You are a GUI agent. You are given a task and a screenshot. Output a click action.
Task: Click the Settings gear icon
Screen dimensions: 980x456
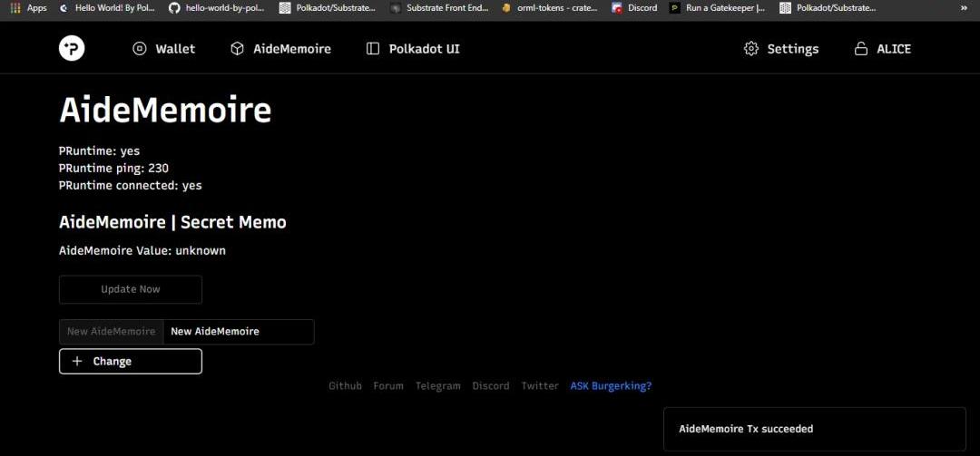(751, 49)
